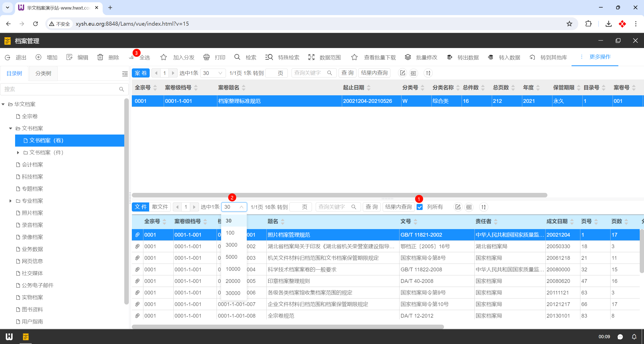Open 特殊检索 search icon

pyautogui.click(x=269, y=57)
